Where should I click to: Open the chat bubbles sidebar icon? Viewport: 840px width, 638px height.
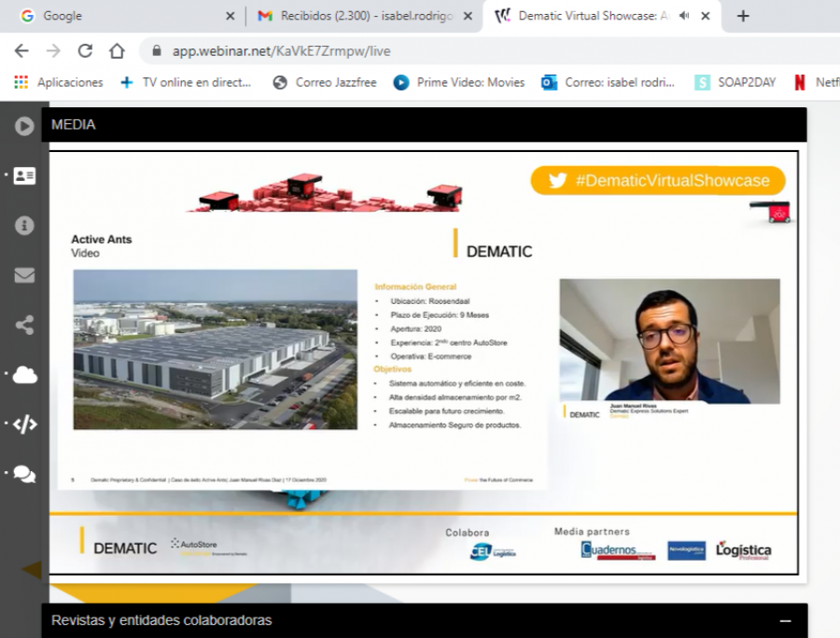point(24,474)
